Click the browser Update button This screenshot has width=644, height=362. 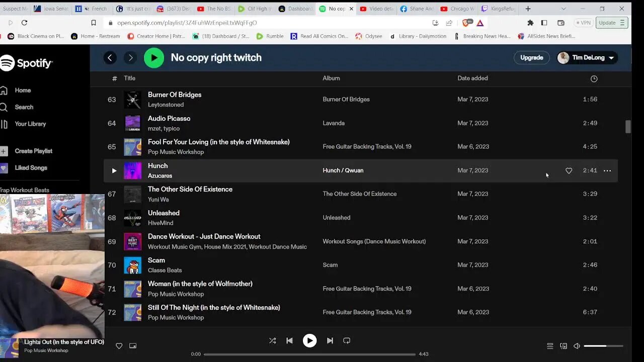point(612,23)
